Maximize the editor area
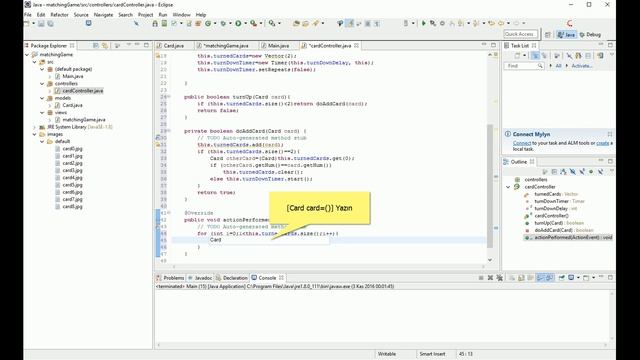Viewport: 640px width, 360px height. coord(493,45)
